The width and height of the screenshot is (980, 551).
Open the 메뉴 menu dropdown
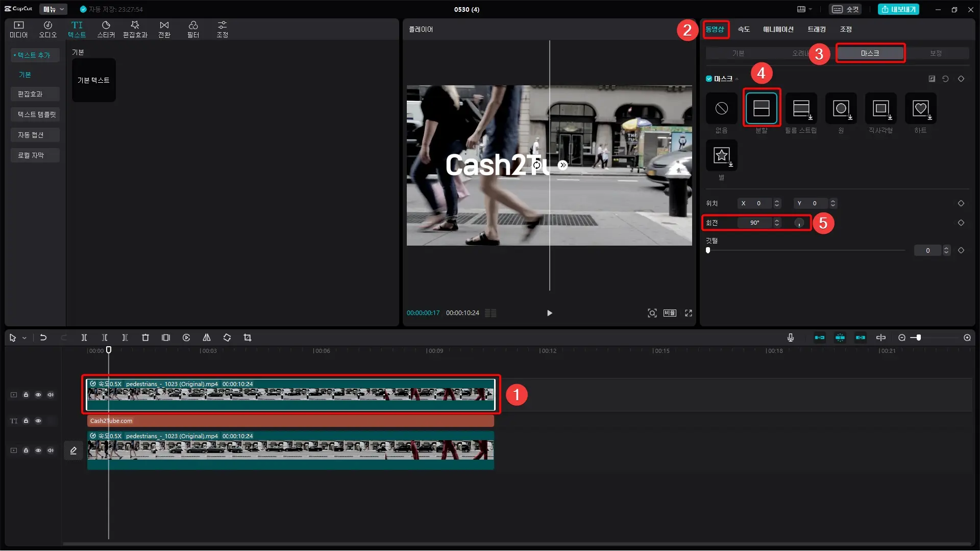click(53, 9)
